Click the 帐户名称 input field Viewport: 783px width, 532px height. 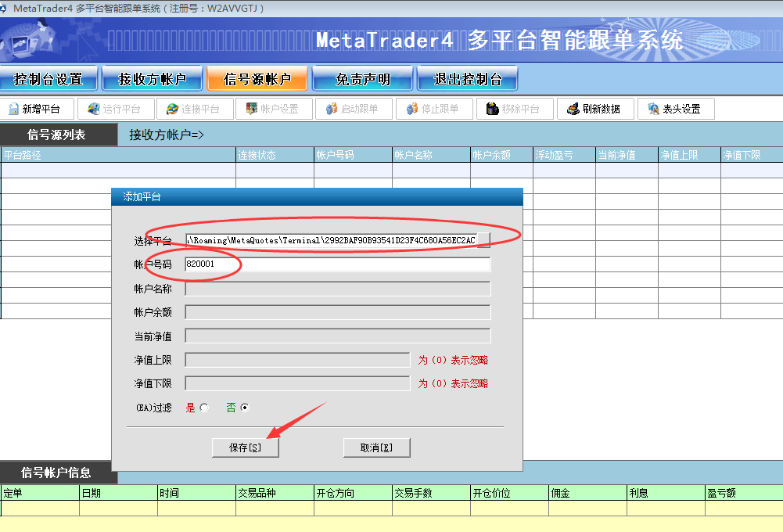pyautogui.click(x=338, y=289)
